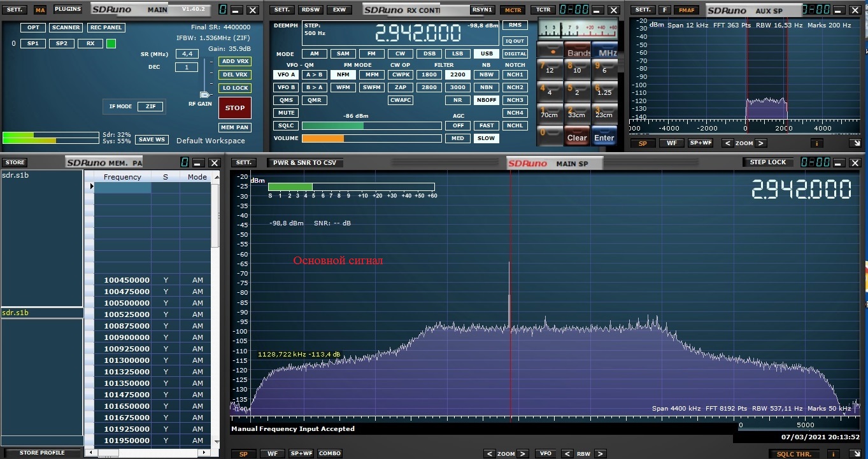The height and width of the screenshot is (459, 868).
Task: Open the SR (MHz) sample rate box
Action: (187, 54)
